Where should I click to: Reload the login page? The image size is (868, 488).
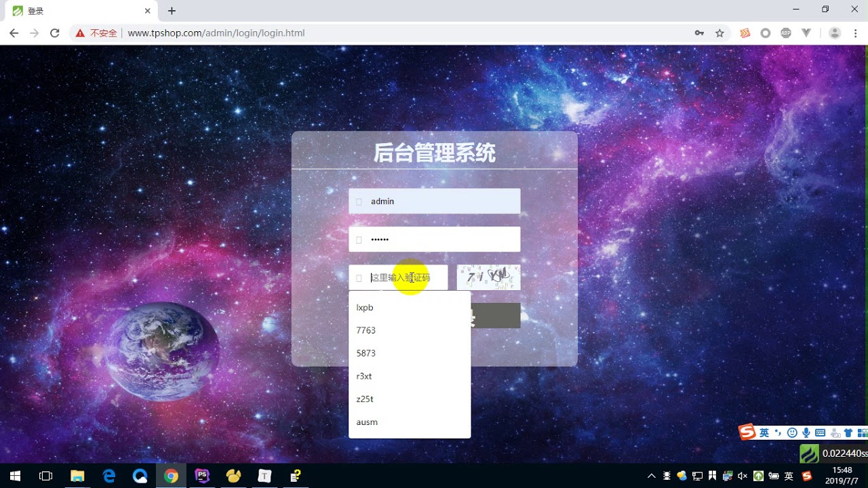point(55,33)
